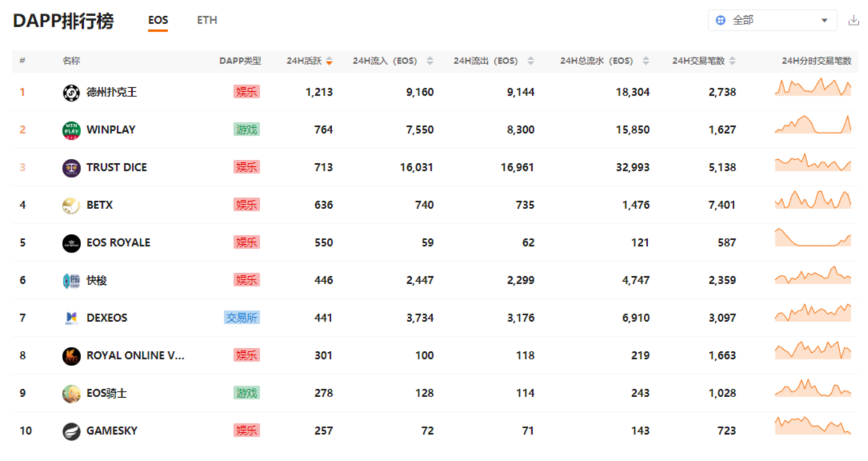This screenshot has height=461, width=868.
Task: Open the DEXEOS name link
Action: 107,318
